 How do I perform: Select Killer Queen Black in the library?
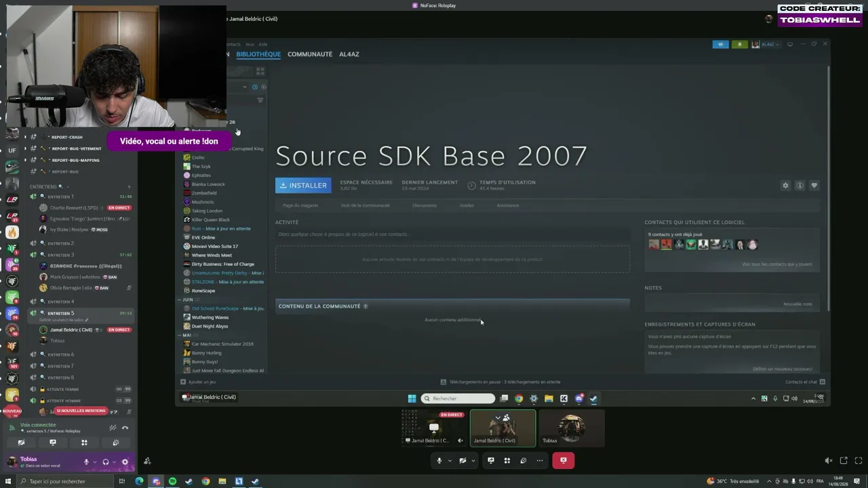click(211, 220)
